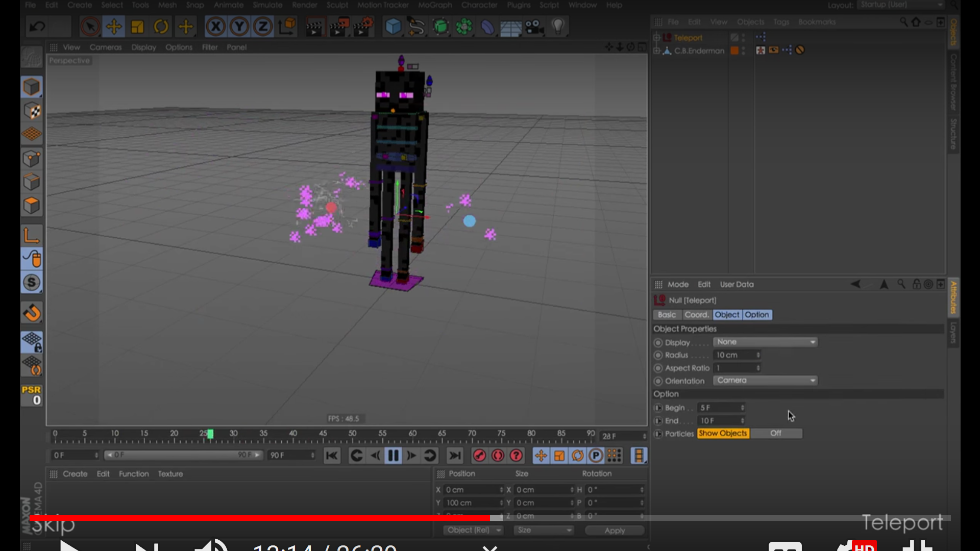Click the Apply button in Coordinates
The width and height of the screenshot is (980, 551).
[x=615, y=531]
